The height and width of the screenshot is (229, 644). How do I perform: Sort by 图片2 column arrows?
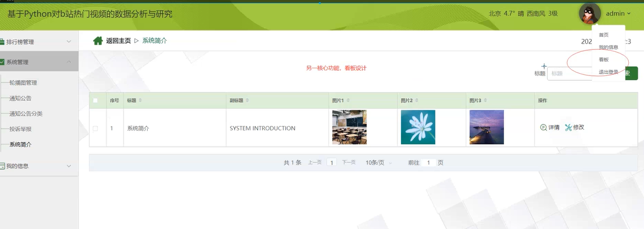pos(417,100)
